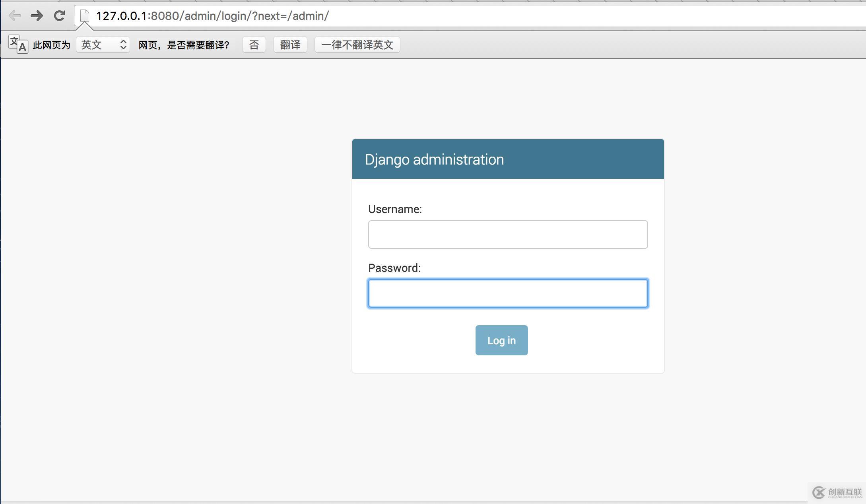Reload the page with refresh icon

pos(60,16)
